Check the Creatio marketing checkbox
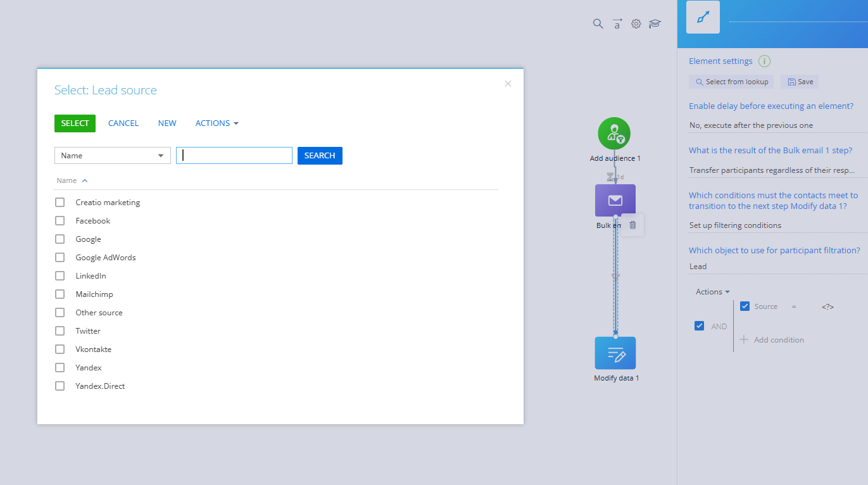Viewport: 868px width, 485px height. 60,203
